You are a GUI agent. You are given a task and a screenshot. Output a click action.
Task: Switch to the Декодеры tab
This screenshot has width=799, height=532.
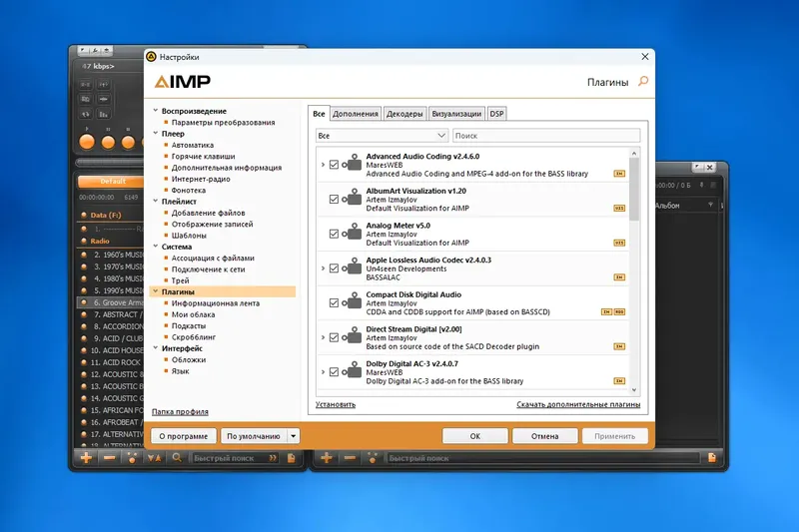pos(404,114)
